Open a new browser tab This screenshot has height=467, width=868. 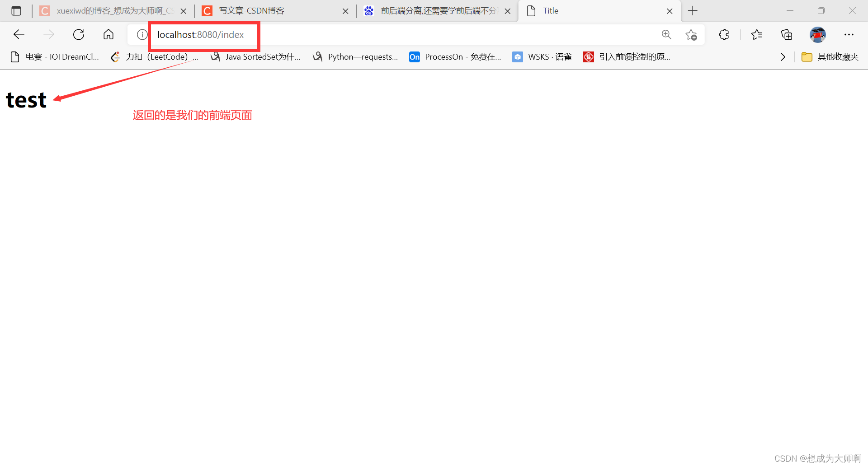(693, 10)
